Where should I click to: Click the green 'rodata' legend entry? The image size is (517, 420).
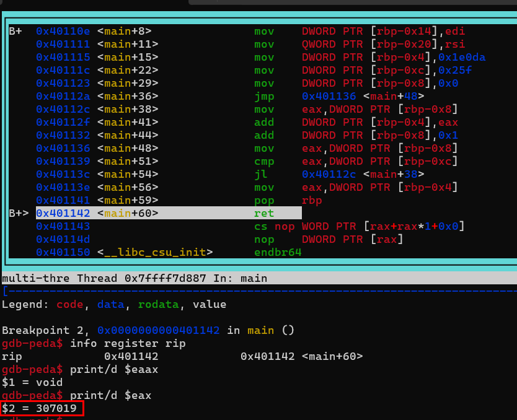(158, 304)
